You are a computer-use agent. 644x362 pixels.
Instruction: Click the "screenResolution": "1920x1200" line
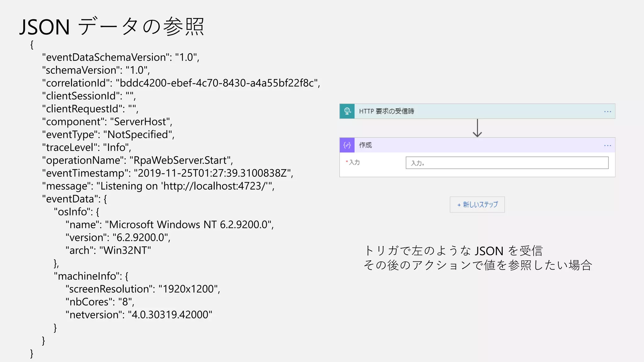coord(143,289)
